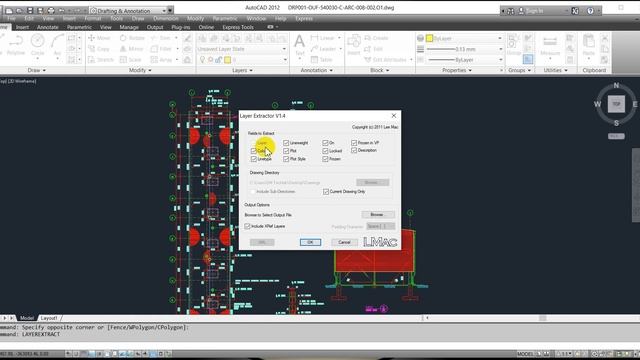Viewport: 640px width, 360px height.
Task: Uncheck Current Drawing Only checkbox
Action: pos(326,191)
